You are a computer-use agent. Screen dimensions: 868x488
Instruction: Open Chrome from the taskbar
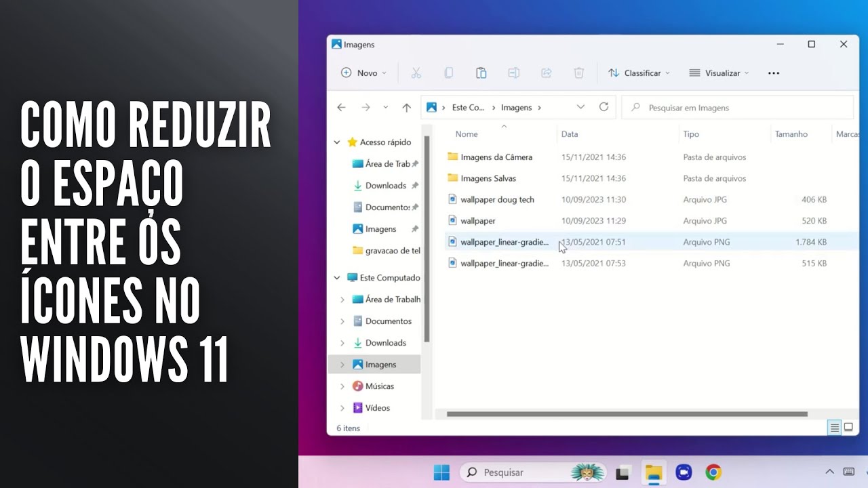713,472
